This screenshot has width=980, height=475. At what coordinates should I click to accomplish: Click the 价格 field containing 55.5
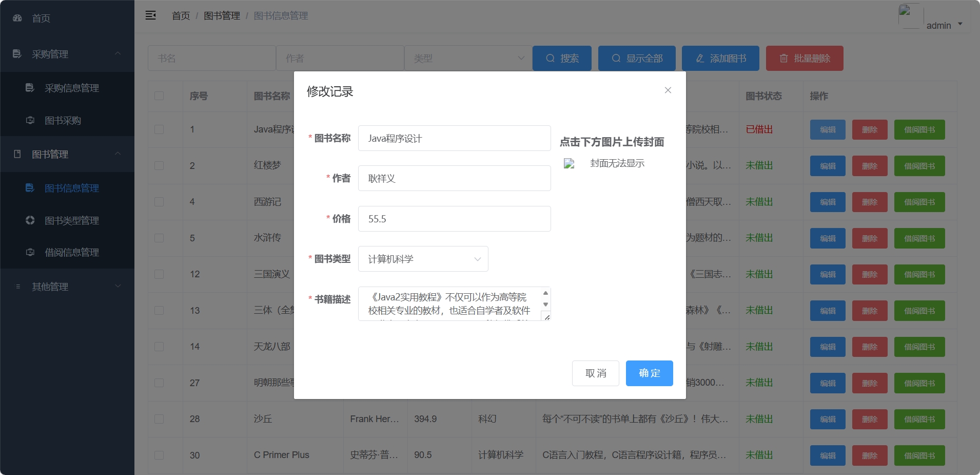tap(454, 219)
